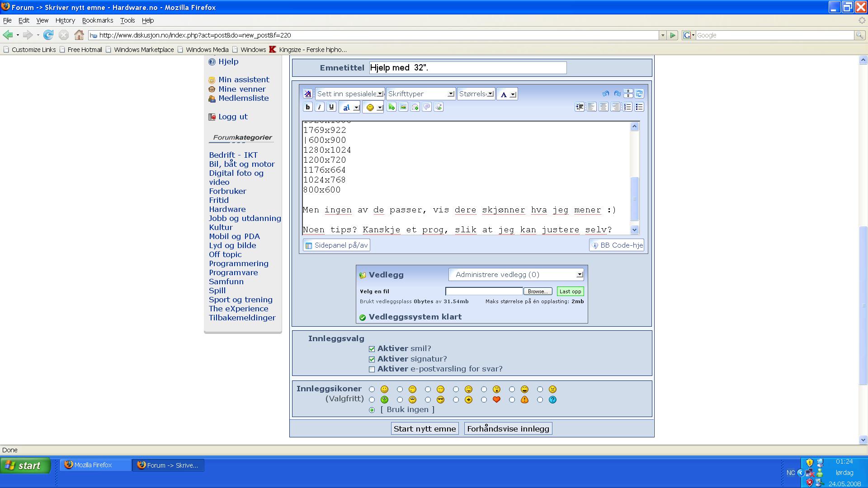Open the Edit menu
Image resolution: width=868 pixels, height=488 pixels.
click(x=24, y=20)
